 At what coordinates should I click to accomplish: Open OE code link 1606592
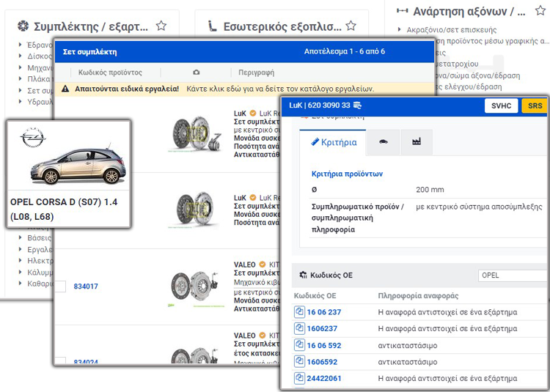pyautogui.click(x=322, y=361)
